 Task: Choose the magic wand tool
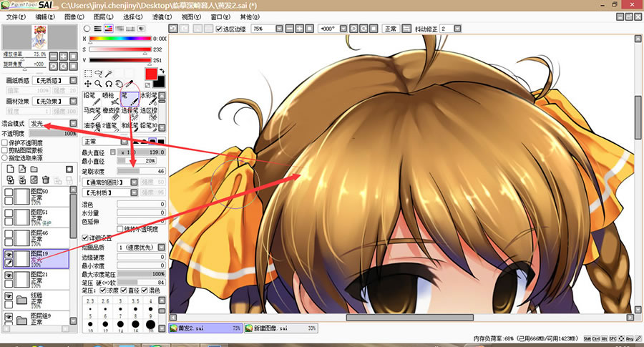tap(109, 74)
